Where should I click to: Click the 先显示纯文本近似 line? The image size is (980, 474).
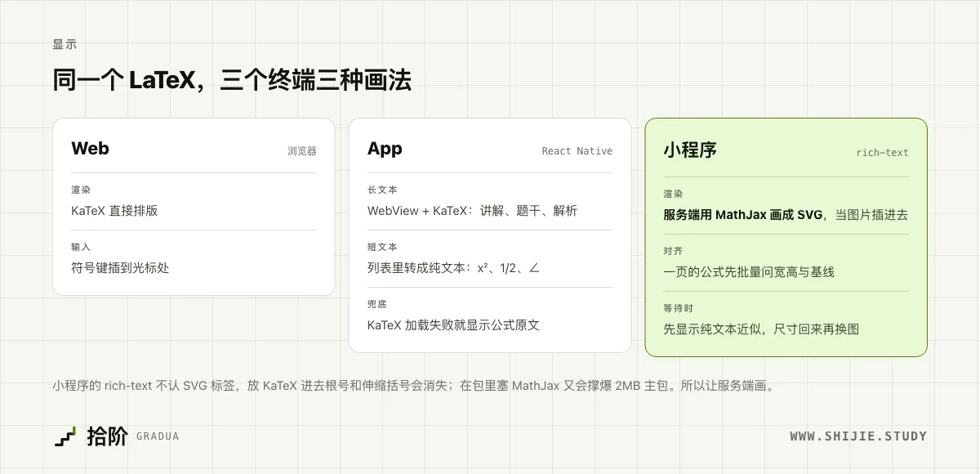point(761,329)
